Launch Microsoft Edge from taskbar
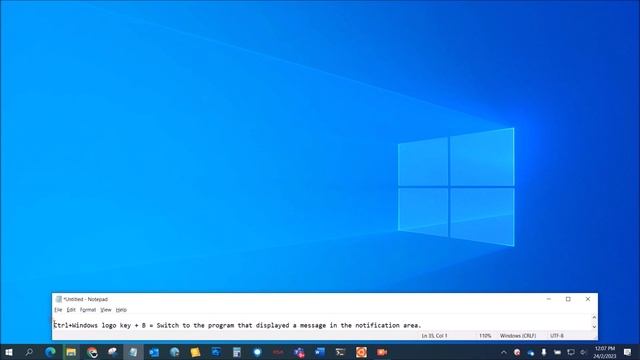This screenshot has height=360, width=640. point(50,352)
